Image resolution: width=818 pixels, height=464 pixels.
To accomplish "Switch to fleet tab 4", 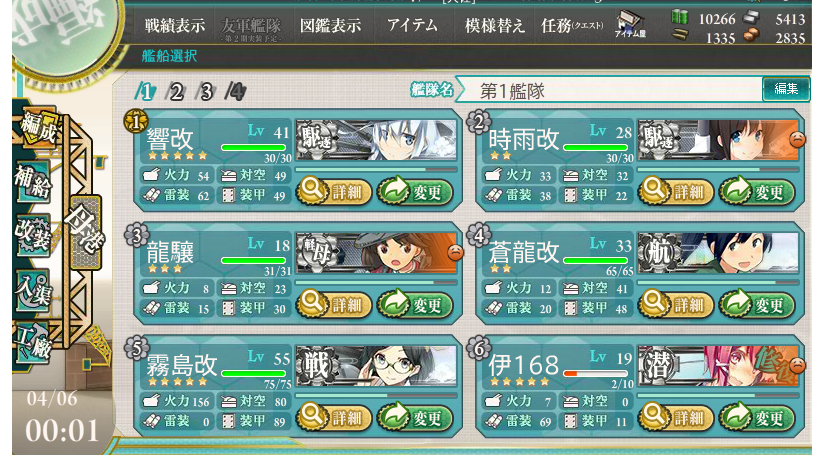I will point(236,92).
